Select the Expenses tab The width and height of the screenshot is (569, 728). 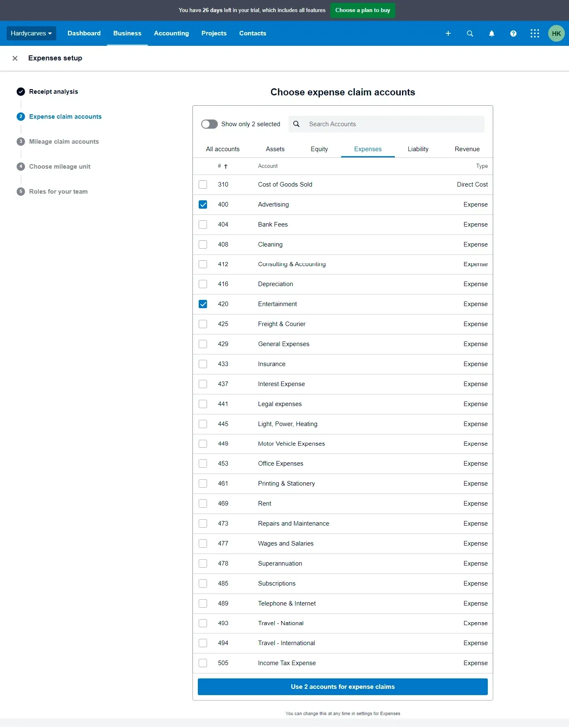click(368, 149)
